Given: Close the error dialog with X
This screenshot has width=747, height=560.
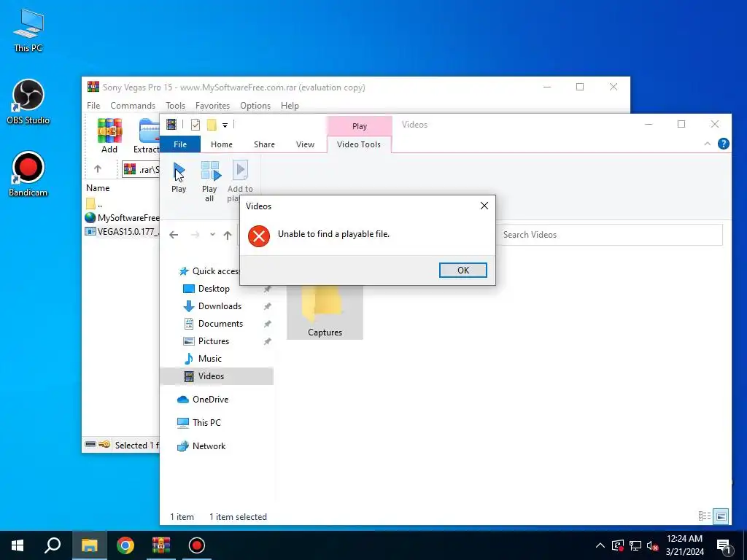Looking at the screenshot, I should click(x=484, y=206).
